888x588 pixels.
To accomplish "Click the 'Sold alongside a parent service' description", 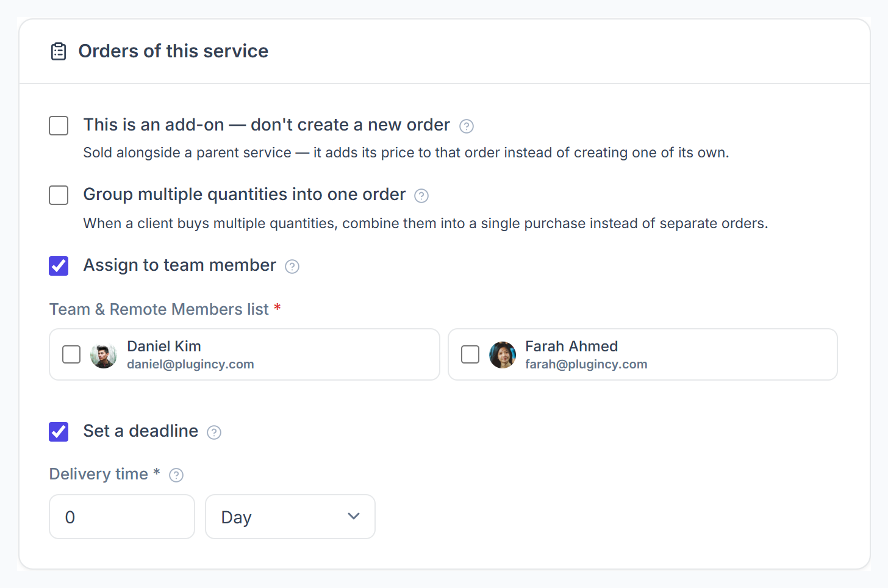I will [406, 152].
